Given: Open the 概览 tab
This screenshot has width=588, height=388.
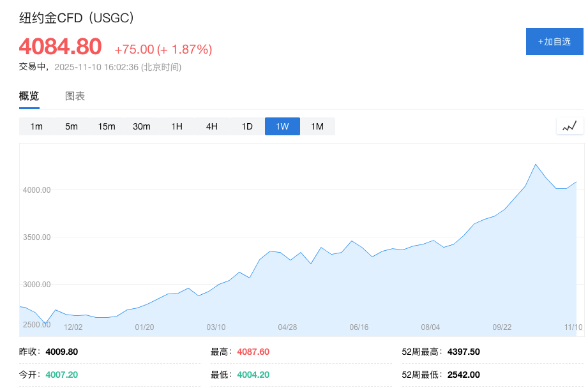Looking at the screenshot, I should click(29, 96).
